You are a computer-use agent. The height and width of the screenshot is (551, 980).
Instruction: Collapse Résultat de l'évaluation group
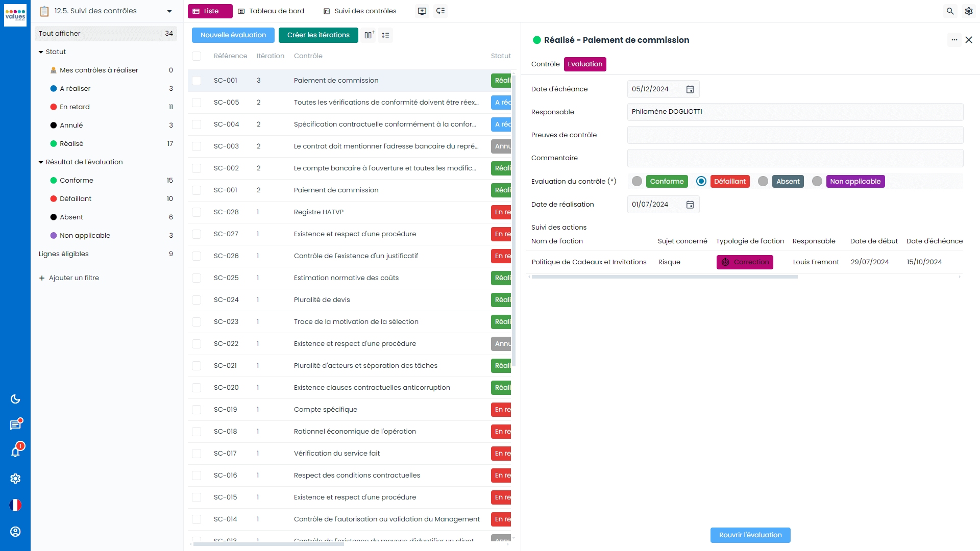pyautogui.click(x=41, y=162)
